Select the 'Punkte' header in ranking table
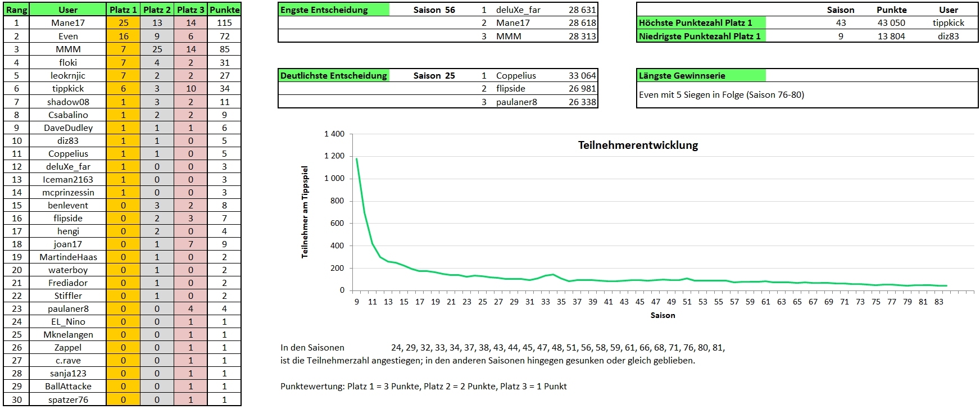980x409 pixels. (224, 10)
